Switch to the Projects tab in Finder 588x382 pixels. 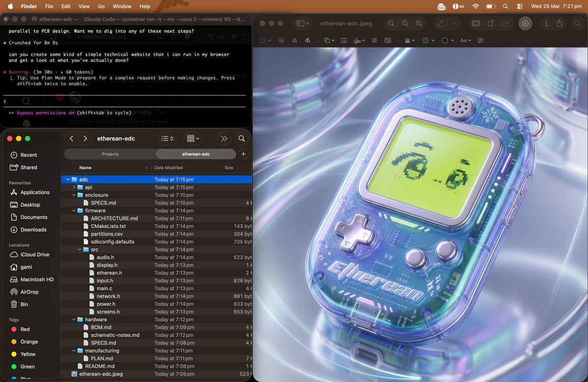click(x=110, y=154)
